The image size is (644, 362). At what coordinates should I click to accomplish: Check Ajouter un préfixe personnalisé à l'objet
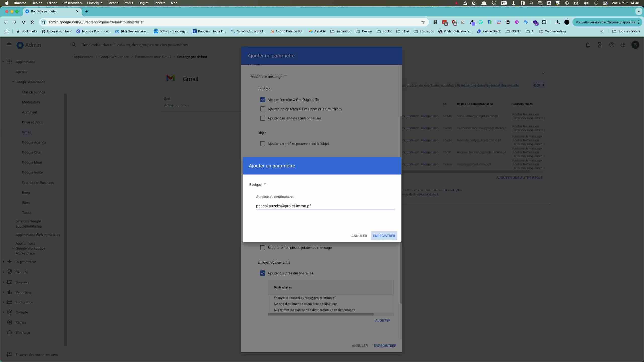click(263, 144)
